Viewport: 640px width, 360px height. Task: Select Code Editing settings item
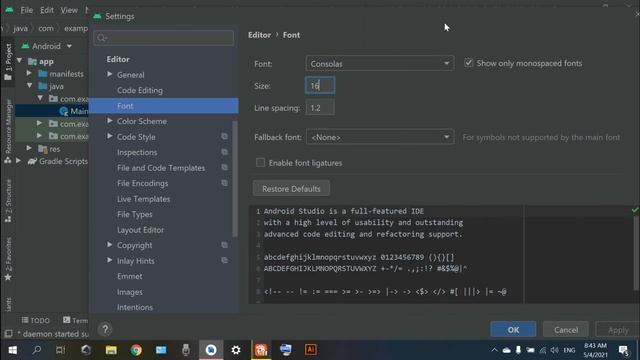140,90
